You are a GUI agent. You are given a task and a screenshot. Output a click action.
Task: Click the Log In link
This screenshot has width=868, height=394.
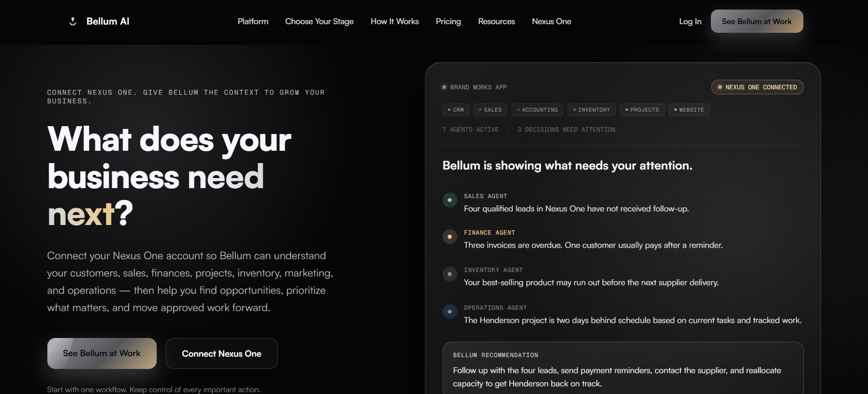coord(690,21)
